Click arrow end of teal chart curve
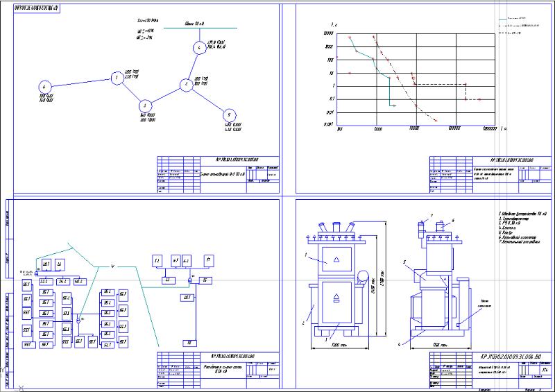555x392 pixels. [x=393, y=105]
